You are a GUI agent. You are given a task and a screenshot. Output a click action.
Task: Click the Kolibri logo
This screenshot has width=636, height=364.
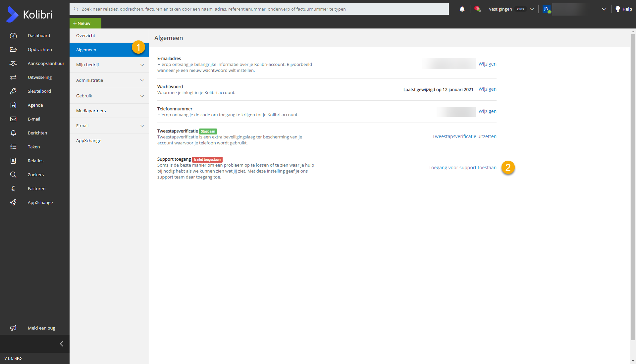coord(29,14)
